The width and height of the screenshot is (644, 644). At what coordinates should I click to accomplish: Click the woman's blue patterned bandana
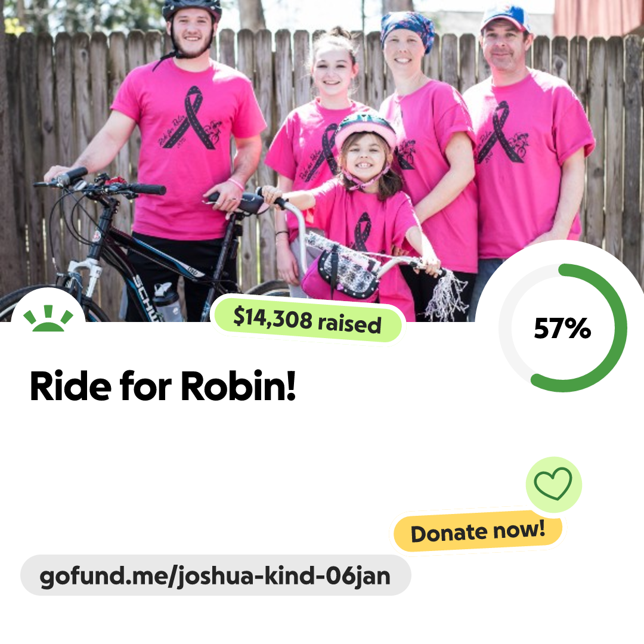point(407,30)
